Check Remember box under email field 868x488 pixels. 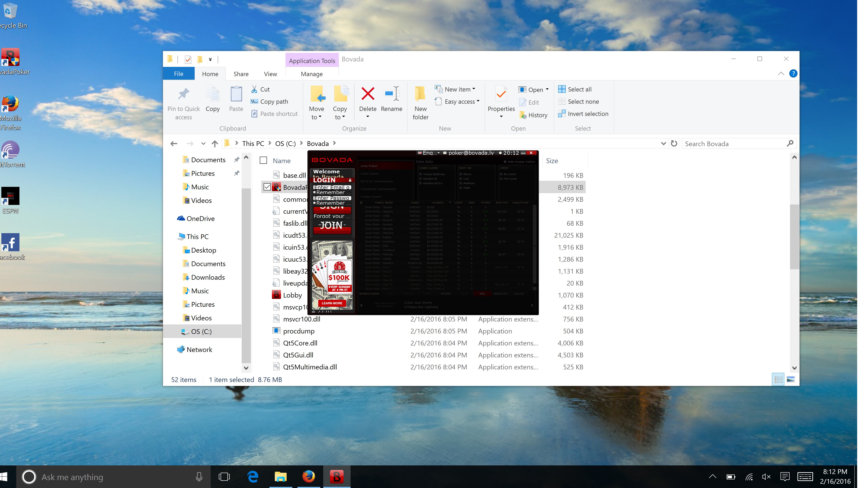pos(314,192)
